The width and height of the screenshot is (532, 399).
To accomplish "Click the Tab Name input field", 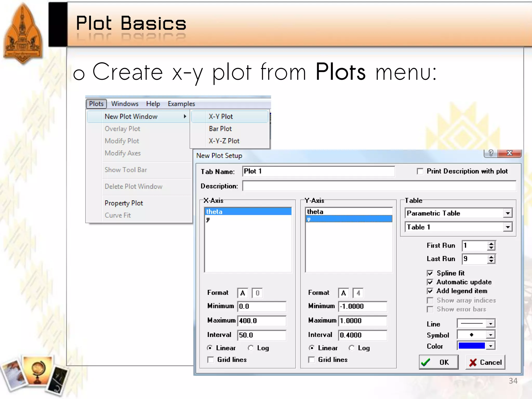I will point(318,171).
